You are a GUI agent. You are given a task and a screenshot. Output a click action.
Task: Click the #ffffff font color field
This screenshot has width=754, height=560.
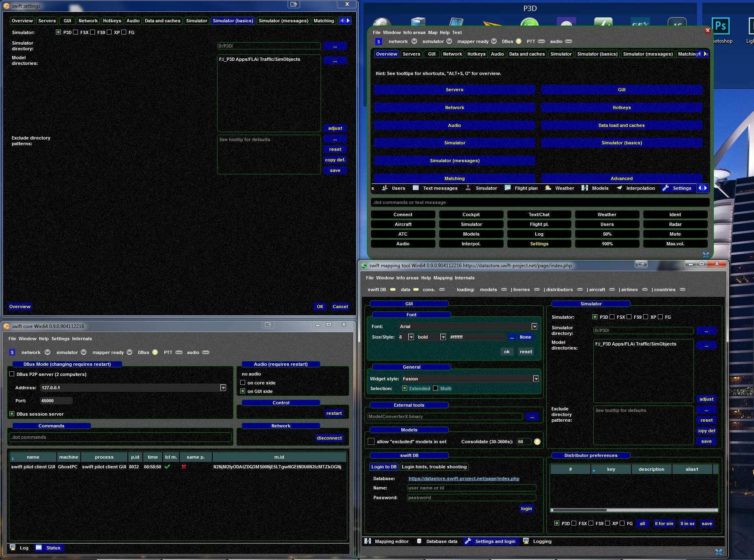point(476,337)
